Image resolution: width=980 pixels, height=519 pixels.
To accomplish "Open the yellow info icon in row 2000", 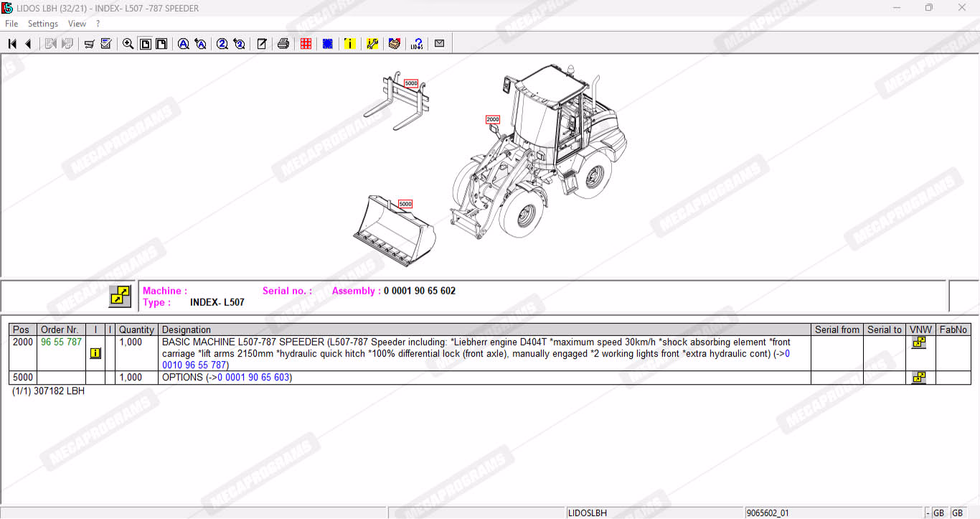I will [95, 353].
